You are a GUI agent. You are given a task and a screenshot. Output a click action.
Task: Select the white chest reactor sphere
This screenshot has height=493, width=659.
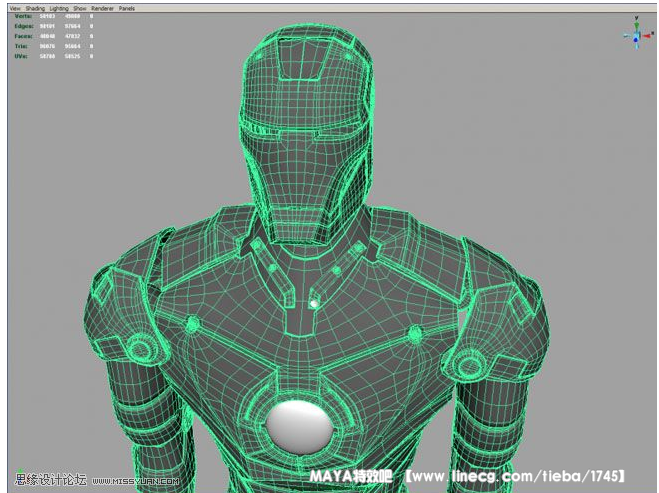(x=299, y=426)
